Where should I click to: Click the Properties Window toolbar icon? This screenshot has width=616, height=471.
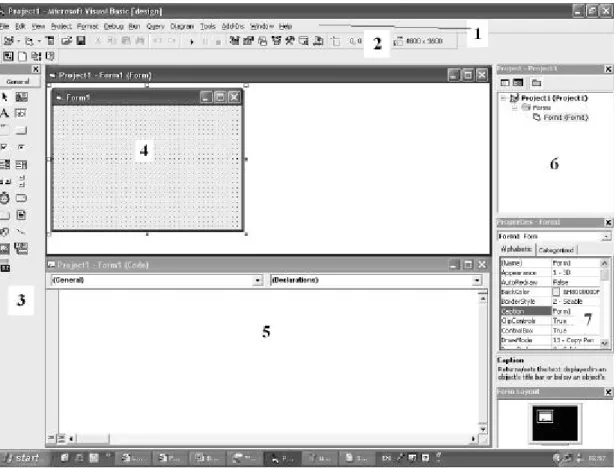[248, 41]
